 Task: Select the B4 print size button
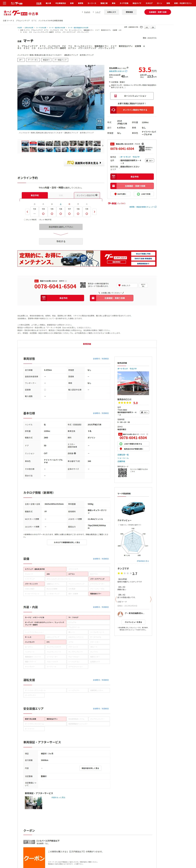pyautogui.click(x=153, y=27)
